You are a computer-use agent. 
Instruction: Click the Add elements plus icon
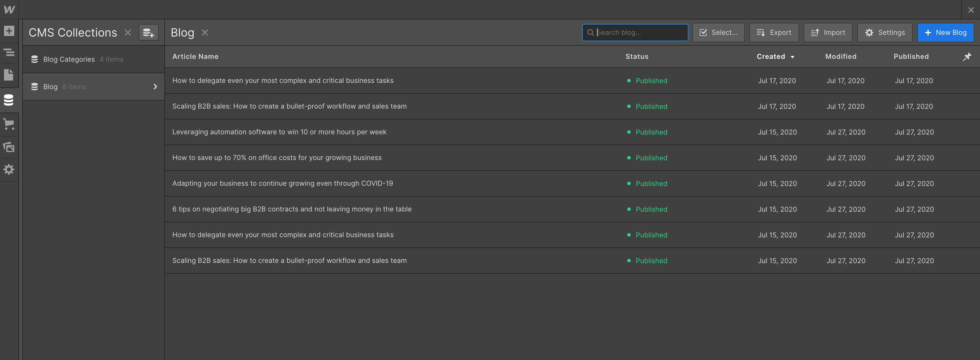(x=9, y=31)
